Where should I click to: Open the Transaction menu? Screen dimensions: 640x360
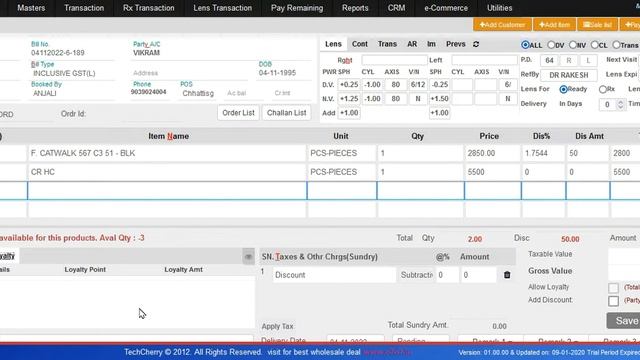(84, 8)
